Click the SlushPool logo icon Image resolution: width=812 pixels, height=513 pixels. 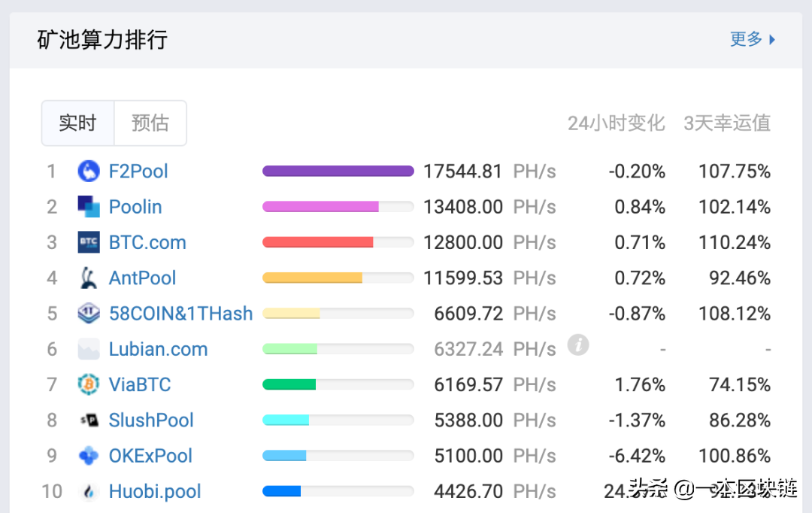click(x=89, y=420)
